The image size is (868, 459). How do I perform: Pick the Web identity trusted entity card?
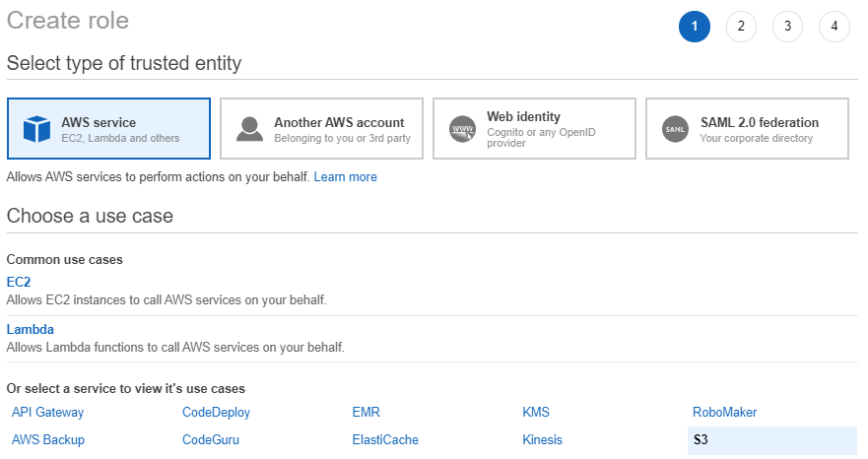534,128
